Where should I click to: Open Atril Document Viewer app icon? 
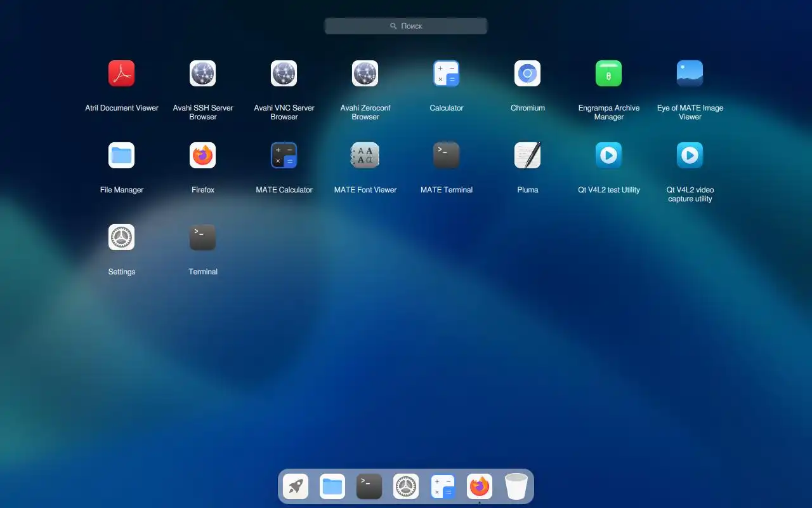tap(121, 74)
